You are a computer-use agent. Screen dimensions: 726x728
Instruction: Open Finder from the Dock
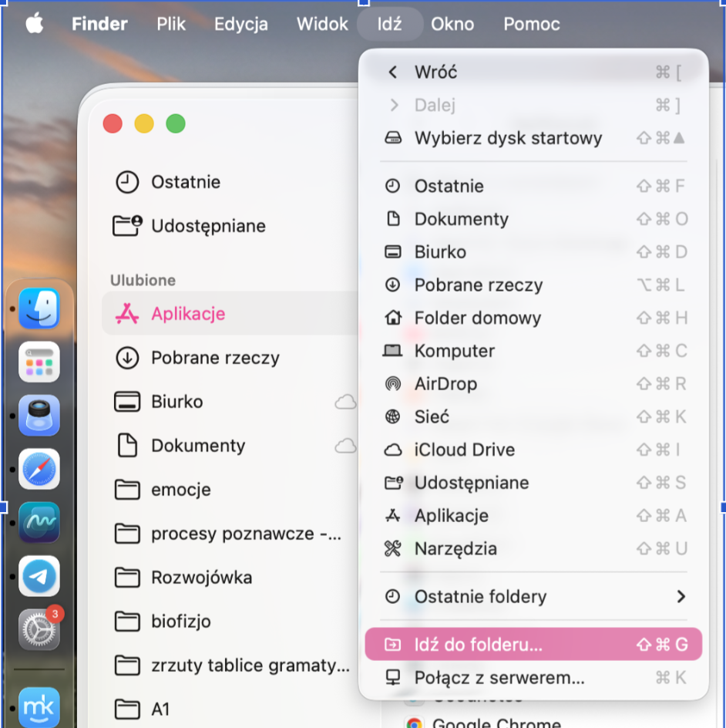tap(39, 308)
